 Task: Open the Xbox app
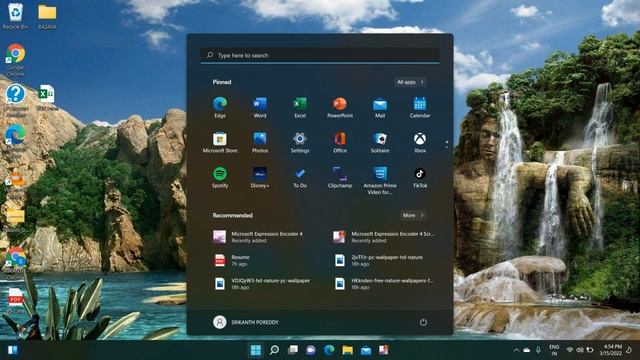point(420,142)
